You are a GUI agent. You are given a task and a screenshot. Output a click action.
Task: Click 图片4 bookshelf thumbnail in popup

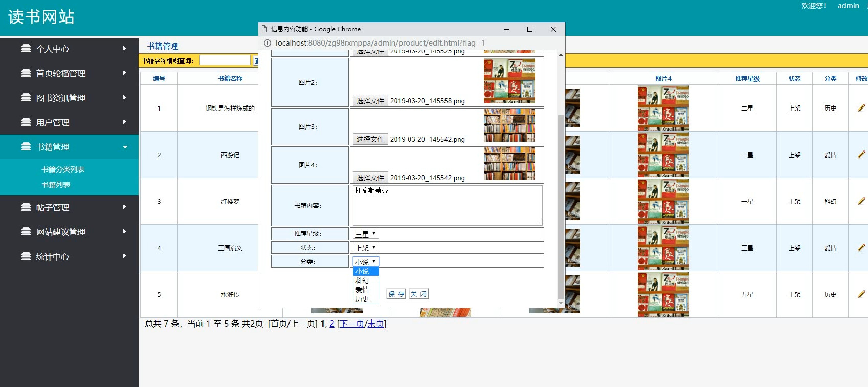509,164
